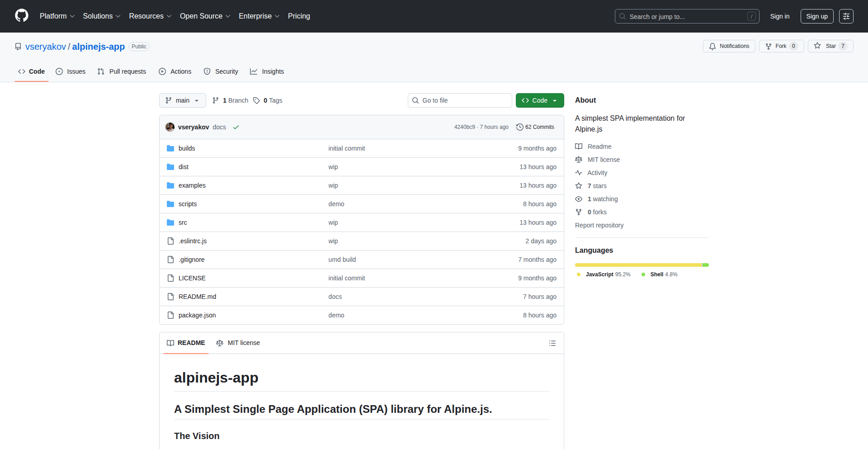
Task: Click the yellow JavaScript language bar
Action: (x=638, y=265)
